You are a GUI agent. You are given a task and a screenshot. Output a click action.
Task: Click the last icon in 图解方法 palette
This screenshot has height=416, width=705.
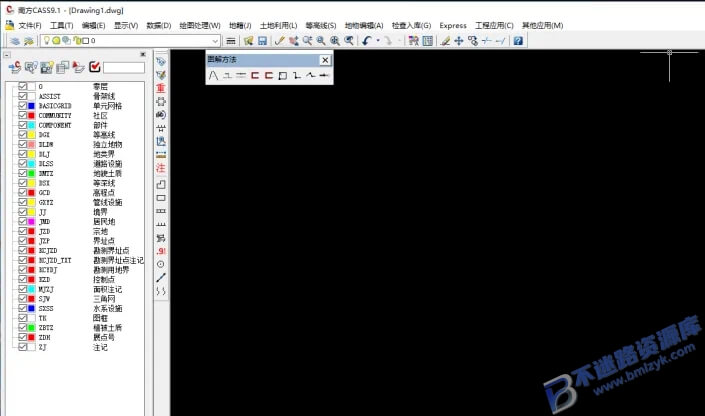(x=324, y=75)
